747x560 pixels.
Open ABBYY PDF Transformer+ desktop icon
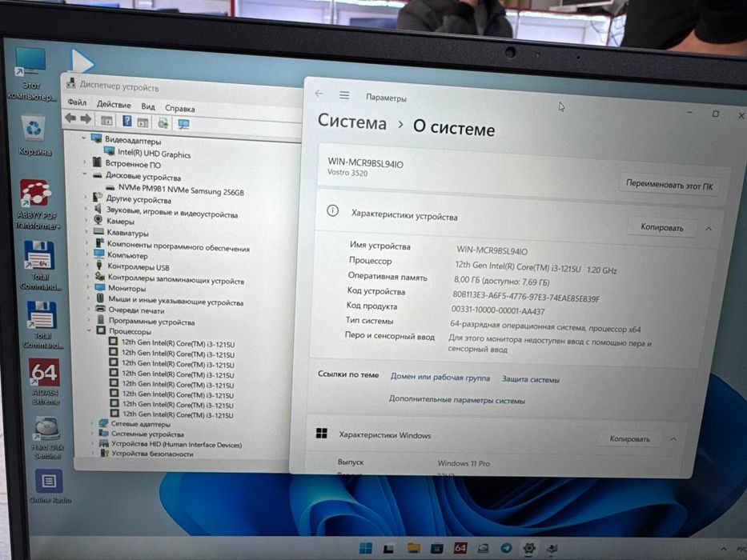(x=37, y=205)
